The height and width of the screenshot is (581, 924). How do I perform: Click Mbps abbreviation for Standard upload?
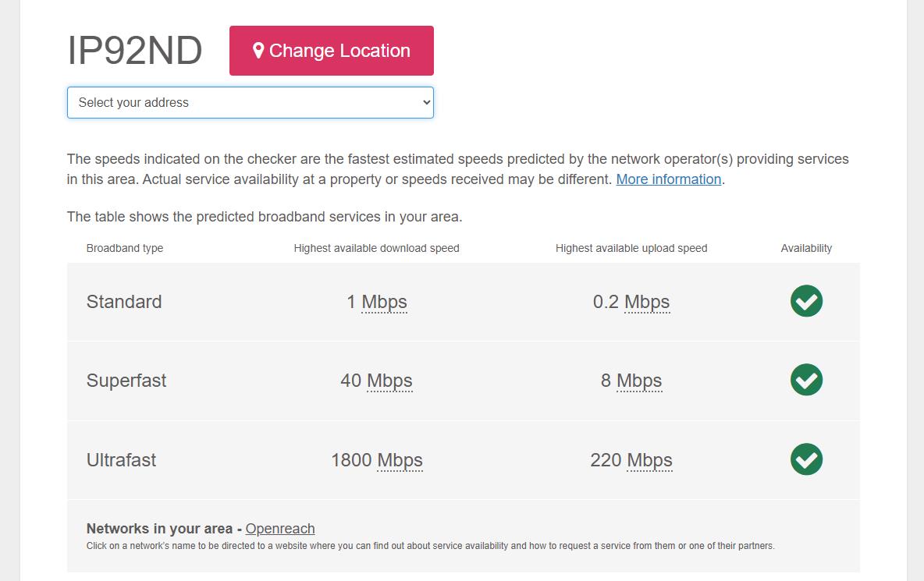click(x=647, y=302)
